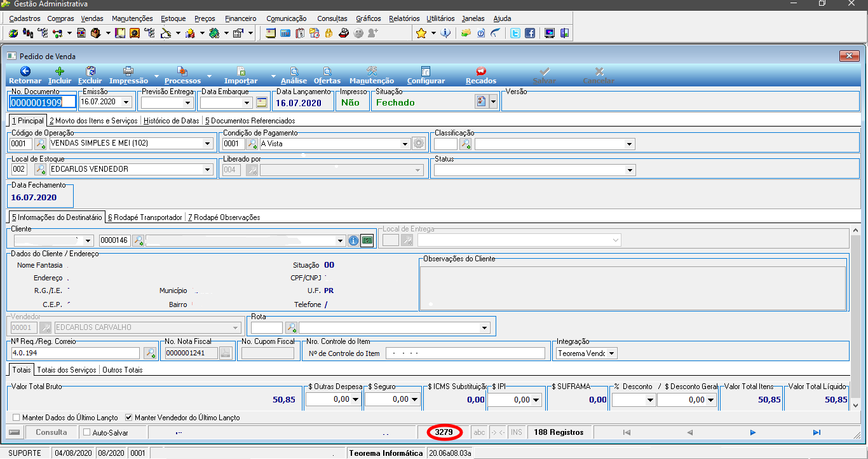Image resolution: width=868 pixels, height=459 pixels.
Task: Click the Consulta button in status bar
Action: (51, 432)
